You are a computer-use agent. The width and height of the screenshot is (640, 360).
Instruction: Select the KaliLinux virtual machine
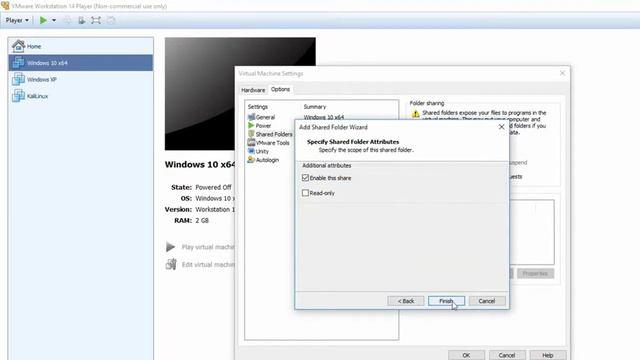tap(81, 96)
